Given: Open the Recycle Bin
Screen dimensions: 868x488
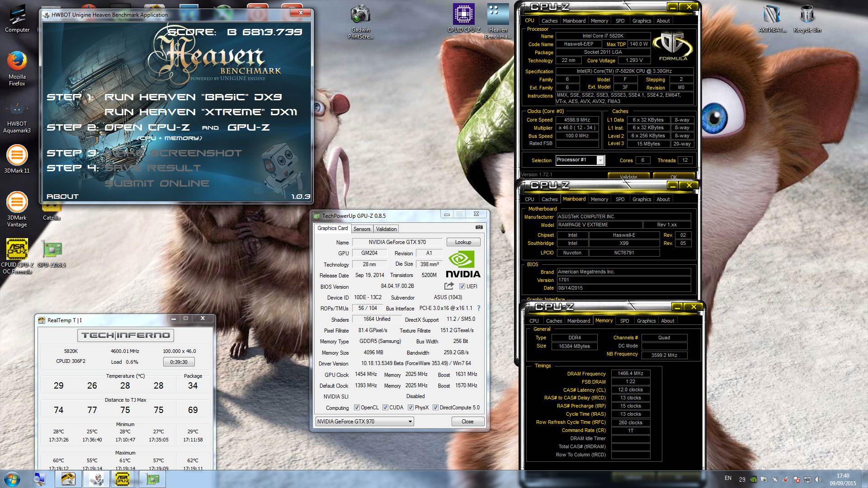Looking at the screenshot, I should coord(807,19).
